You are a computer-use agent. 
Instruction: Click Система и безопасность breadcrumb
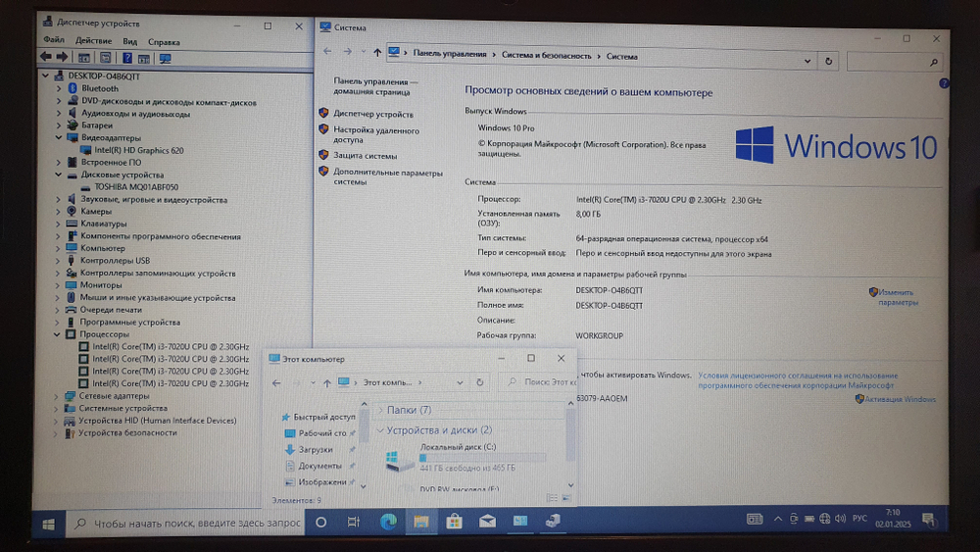click(546, 56)
